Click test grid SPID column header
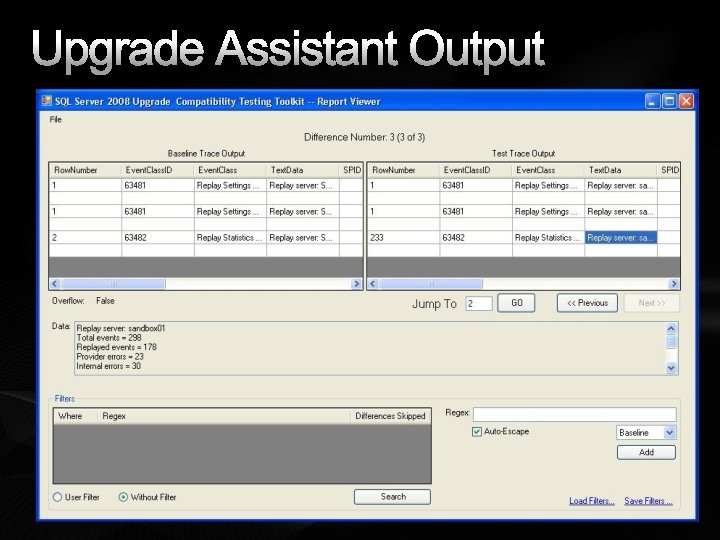720x540 pixels. [x=669, y=170]
